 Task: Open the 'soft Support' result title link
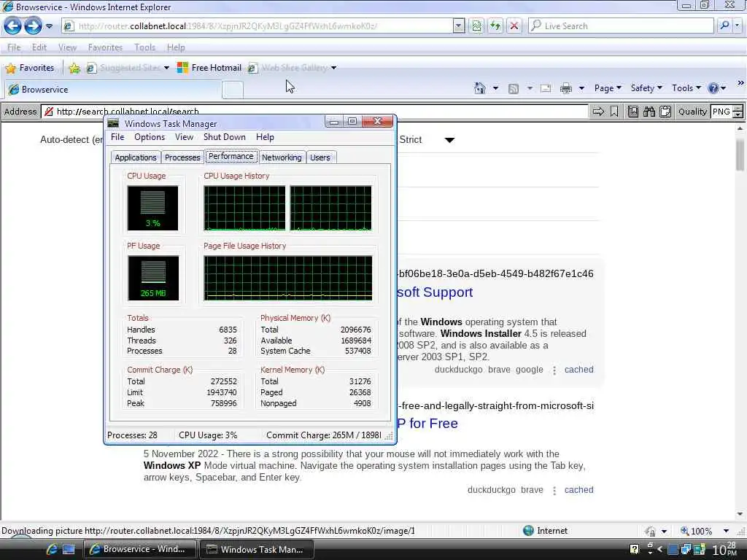point(435,292)
